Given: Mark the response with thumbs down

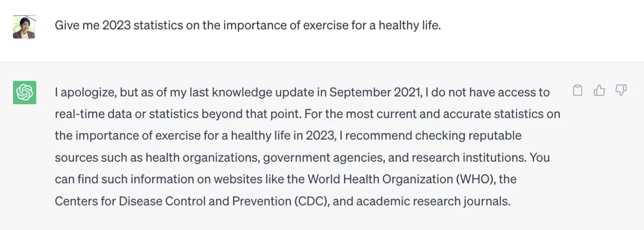Looking at the screenshot, I should [x=621, y=91].
